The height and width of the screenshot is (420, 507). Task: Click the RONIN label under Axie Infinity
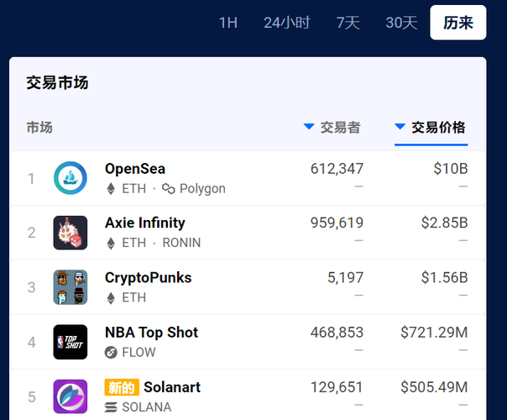pos(181,243)
